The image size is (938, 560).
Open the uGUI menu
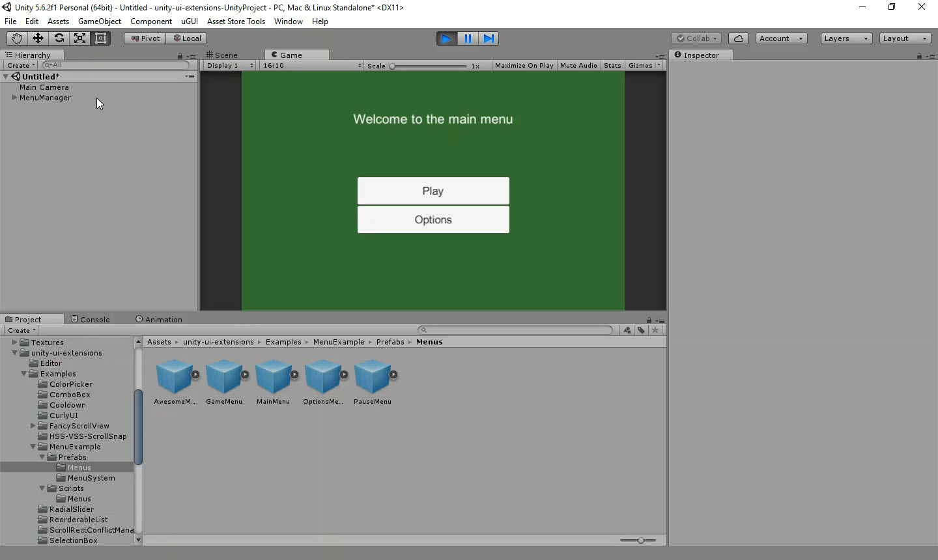tap(190, 21)
